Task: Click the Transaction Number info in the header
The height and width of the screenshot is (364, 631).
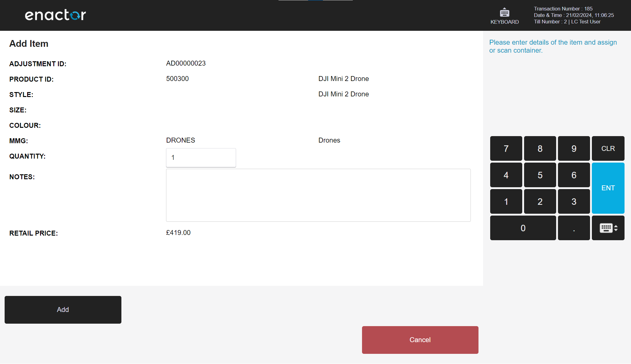Action: pyautogui.click(x=563, y=8)
